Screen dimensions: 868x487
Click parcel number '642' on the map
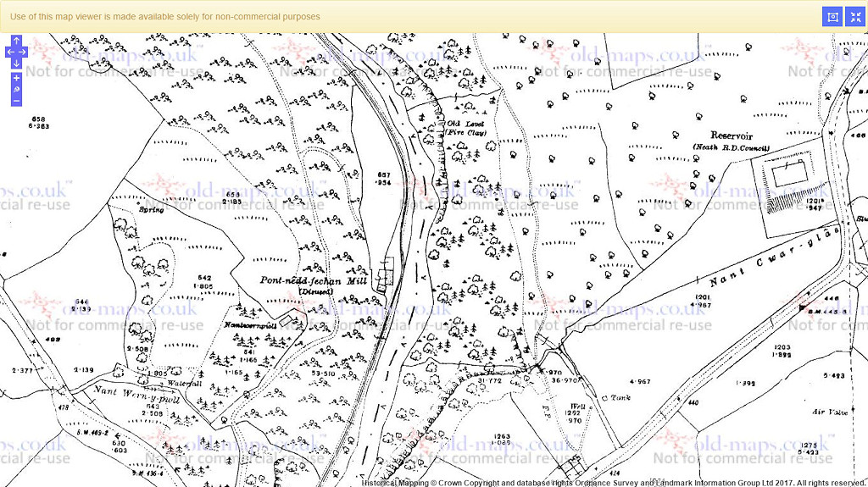pos(204,279)
